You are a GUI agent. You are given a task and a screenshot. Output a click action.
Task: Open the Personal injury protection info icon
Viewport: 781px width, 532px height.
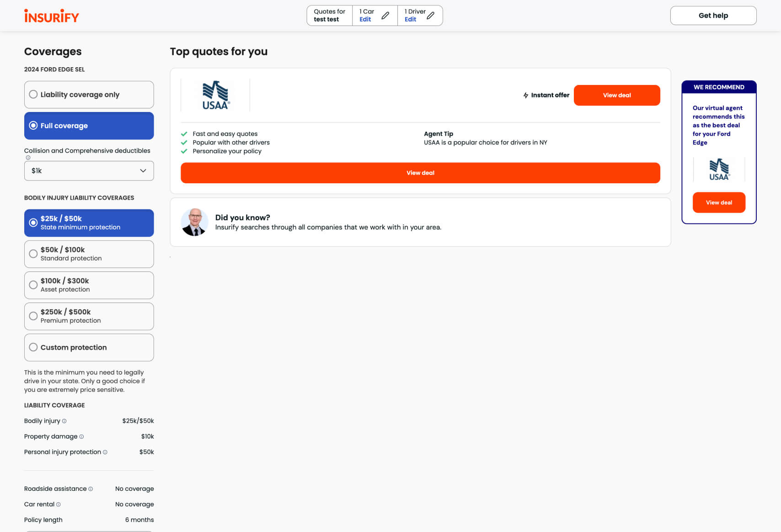(x=105, y=452)
